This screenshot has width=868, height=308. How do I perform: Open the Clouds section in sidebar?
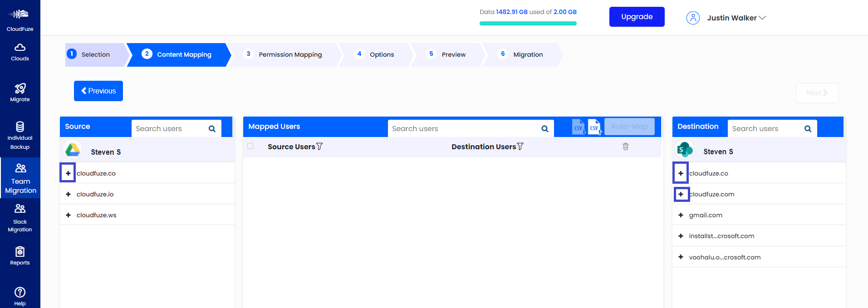pos(20,52)
